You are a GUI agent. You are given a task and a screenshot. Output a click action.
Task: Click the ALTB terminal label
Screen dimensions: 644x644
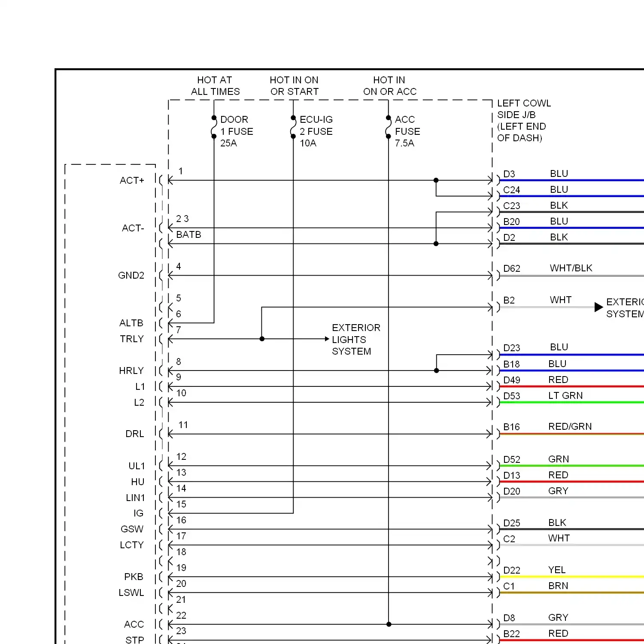pos(131,323)
